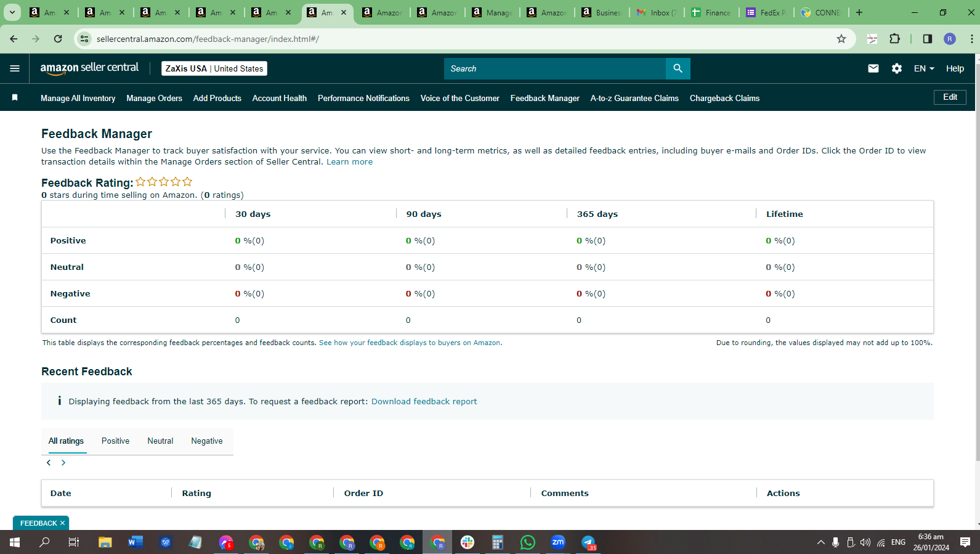Switch to the Finance browser tab
Viewport: 980px width, 554px height.
[x=711, y=12]
